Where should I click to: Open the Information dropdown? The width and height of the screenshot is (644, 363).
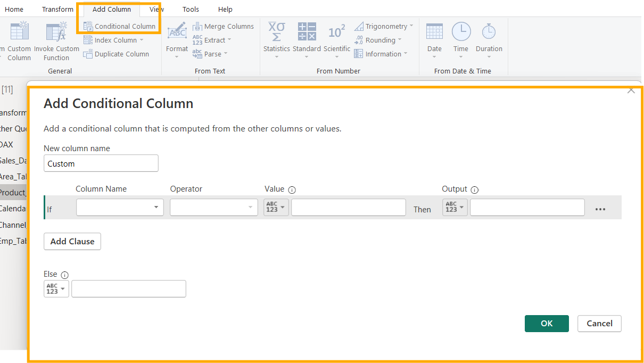pos(381,54)
